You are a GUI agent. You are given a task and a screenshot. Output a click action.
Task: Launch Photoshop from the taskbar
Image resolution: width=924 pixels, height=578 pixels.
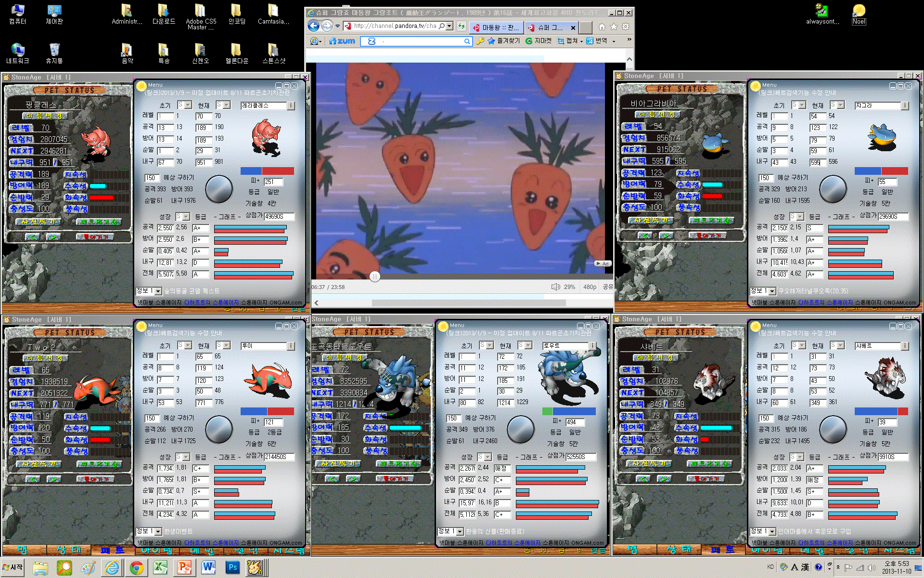(232, 567)
